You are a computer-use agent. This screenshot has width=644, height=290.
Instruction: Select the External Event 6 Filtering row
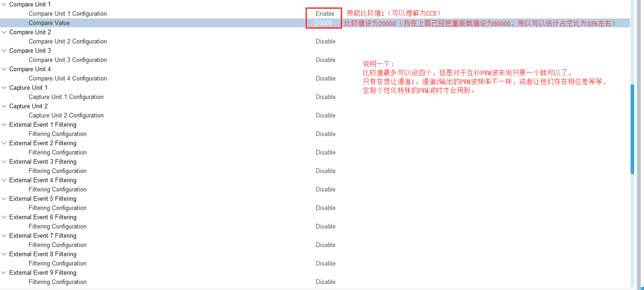click(x=139, y=217)
